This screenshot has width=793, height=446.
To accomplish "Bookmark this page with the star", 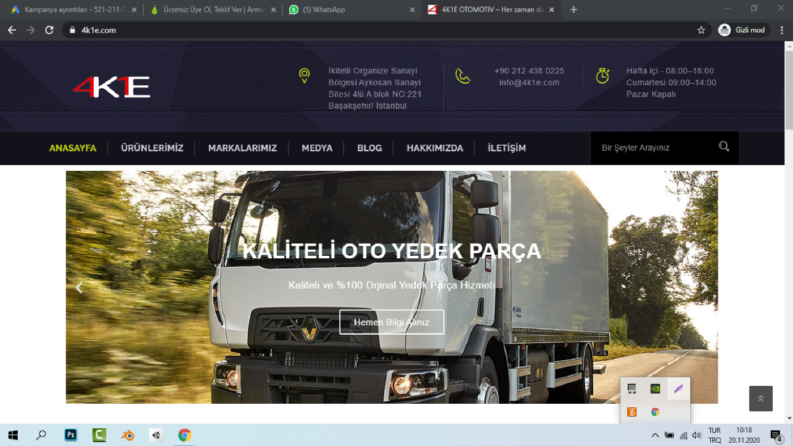I will [701, 30].
